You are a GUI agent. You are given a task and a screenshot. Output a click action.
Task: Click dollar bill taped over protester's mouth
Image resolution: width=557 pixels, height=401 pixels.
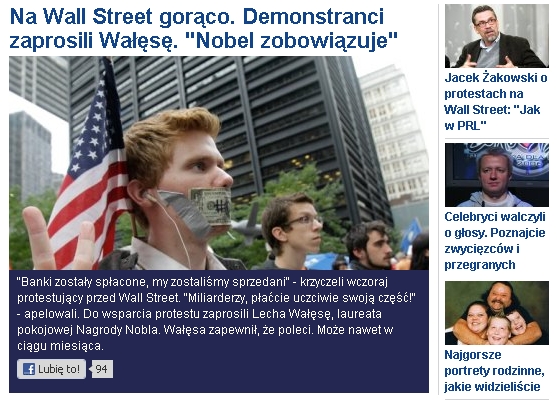pyautogui.click(x=212, y=206)
